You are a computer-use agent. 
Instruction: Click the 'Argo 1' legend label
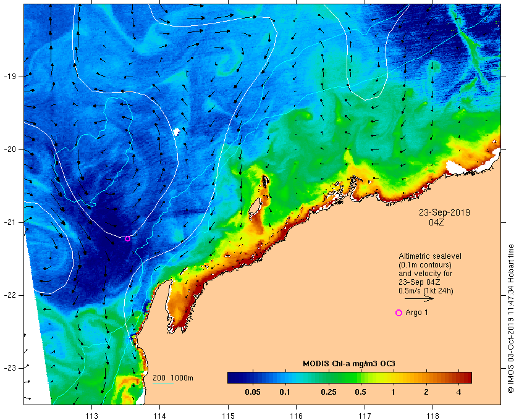tap(416, 313)
